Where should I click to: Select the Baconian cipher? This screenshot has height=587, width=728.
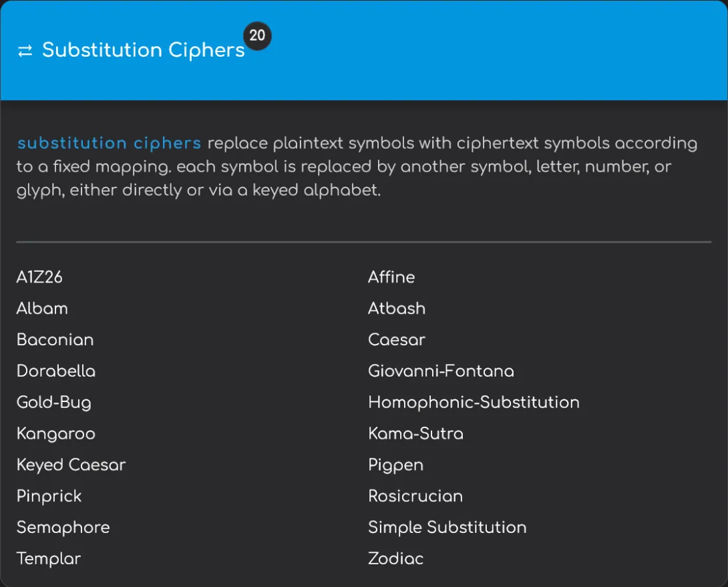click(55, 340)
